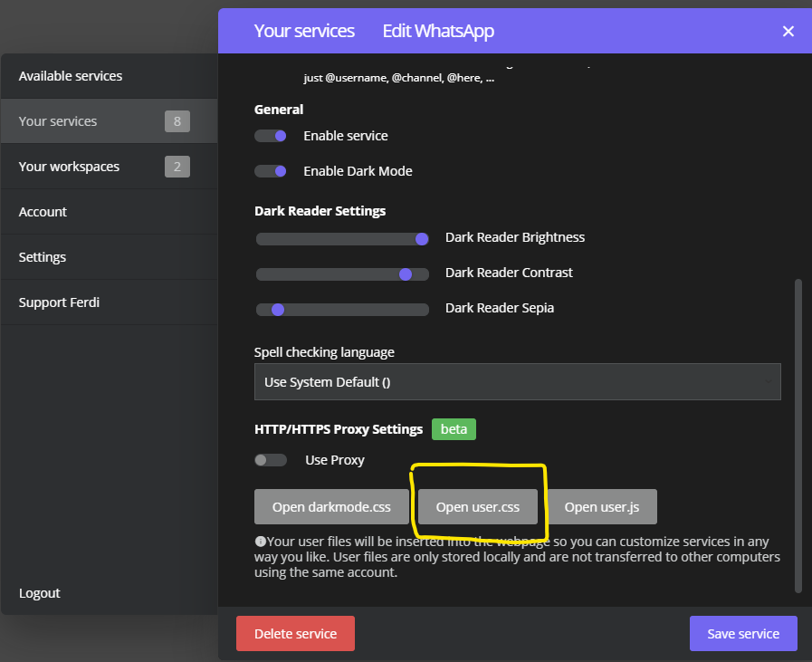Open Spell checking language dropdown
812x662 pixels.
click(517, 382)
